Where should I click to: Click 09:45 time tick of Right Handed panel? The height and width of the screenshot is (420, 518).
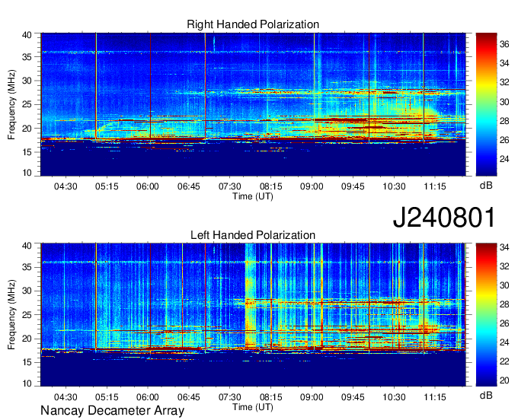[353, 186]
